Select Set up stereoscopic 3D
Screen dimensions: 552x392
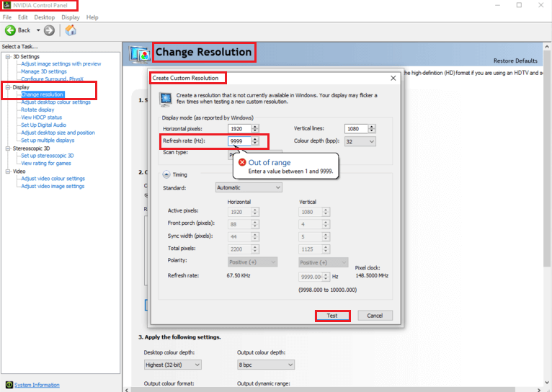48,156
